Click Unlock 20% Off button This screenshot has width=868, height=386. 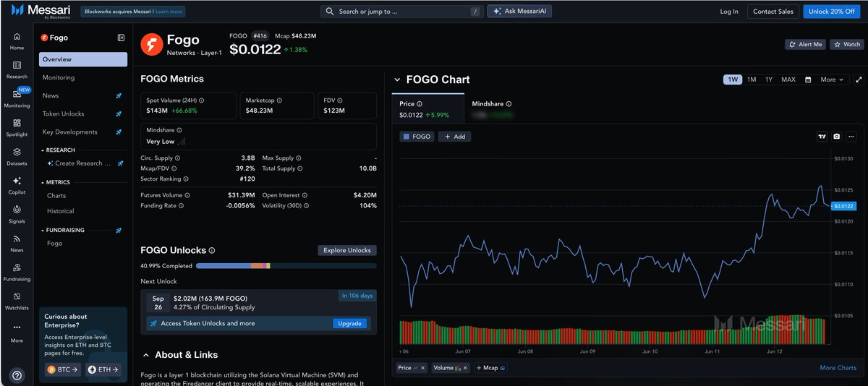pyautogui.click(x=832, y=11)
